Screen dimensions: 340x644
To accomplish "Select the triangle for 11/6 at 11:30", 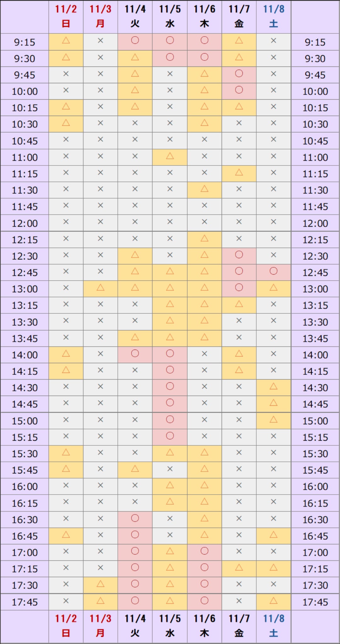I will [204, 189].
